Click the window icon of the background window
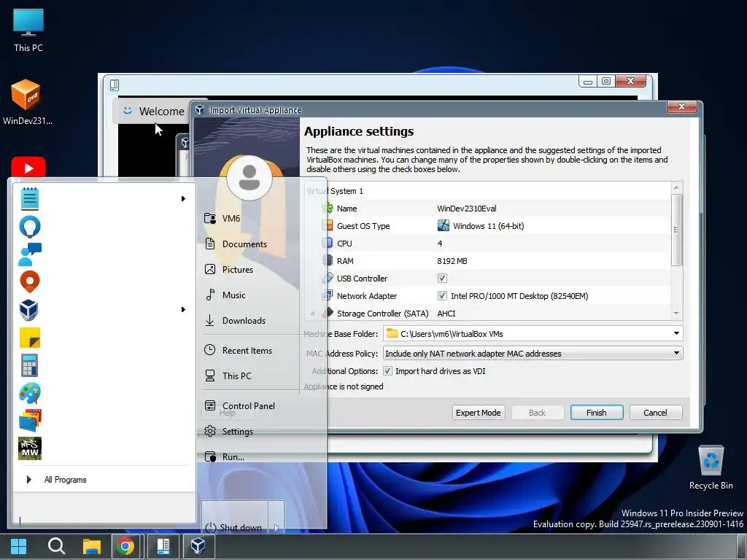Viewport: 747px width, 560px height. (x=115, y=85)
